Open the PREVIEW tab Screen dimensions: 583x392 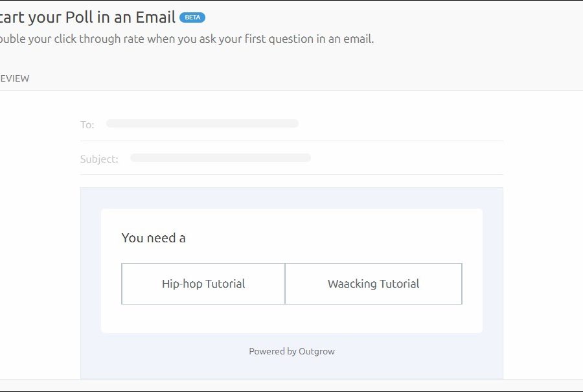(14, 78)
